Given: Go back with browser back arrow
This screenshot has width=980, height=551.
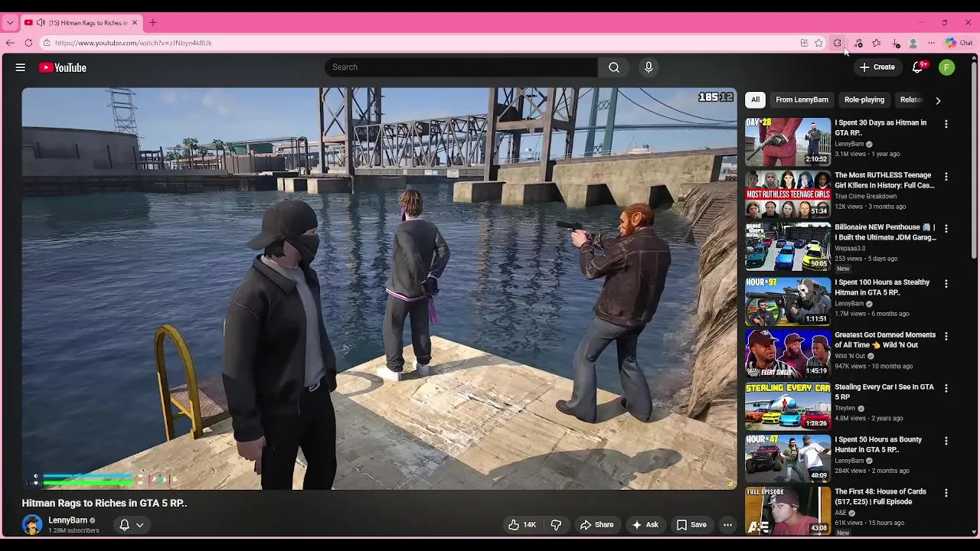Looking at the screenshot, I should click(10, 43).
